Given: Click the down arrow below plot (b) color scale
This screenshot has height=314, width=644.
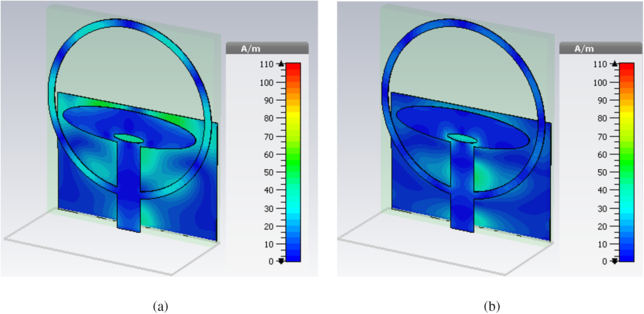Looking at the screenshot, I should tap(615, 261).
